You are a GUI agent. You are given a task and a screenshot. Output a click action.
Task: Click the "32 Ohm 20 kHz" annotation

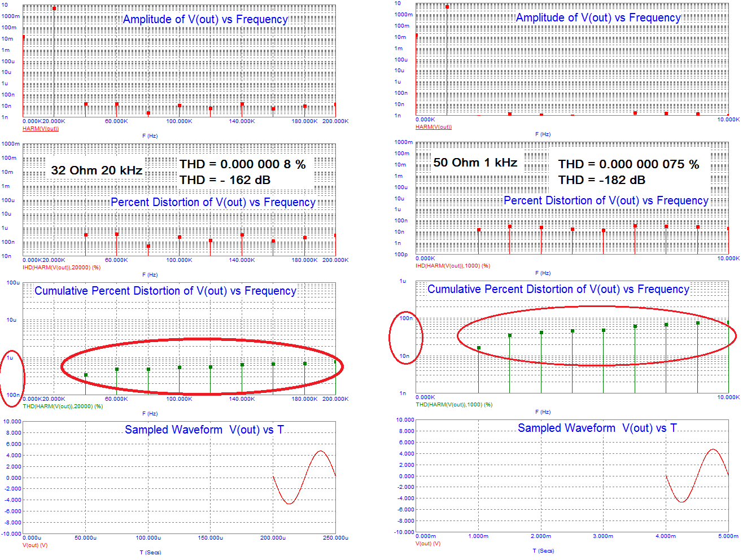pyautogui.click(x=97, y=170)
